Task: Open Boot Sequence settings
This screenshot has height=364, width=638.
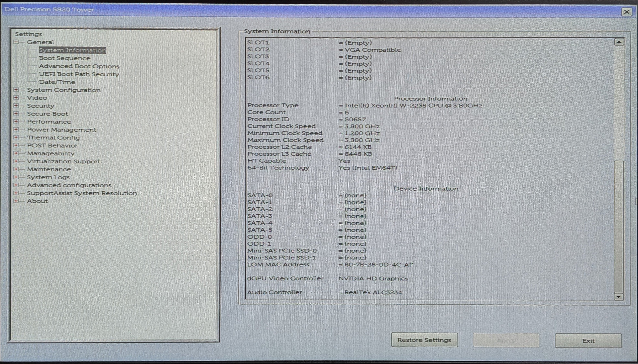Action: (64, 58)
